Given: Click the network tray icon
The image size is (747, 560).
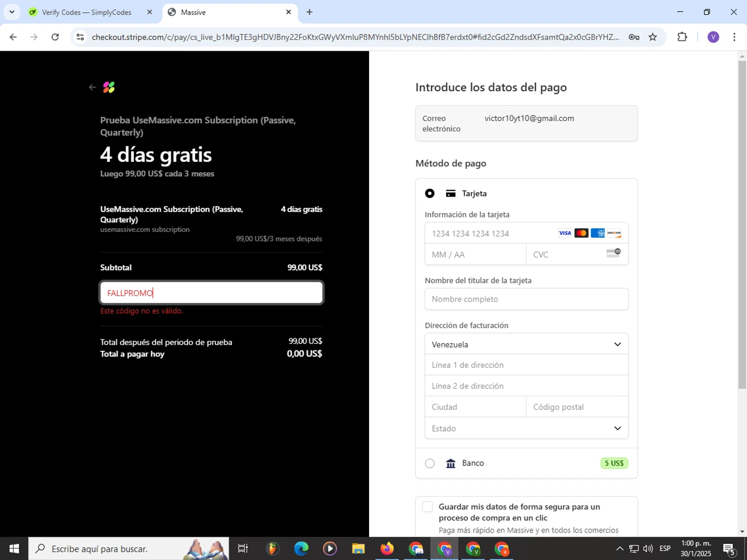Looking at the screenshot, I should click(x=634, y=549).
